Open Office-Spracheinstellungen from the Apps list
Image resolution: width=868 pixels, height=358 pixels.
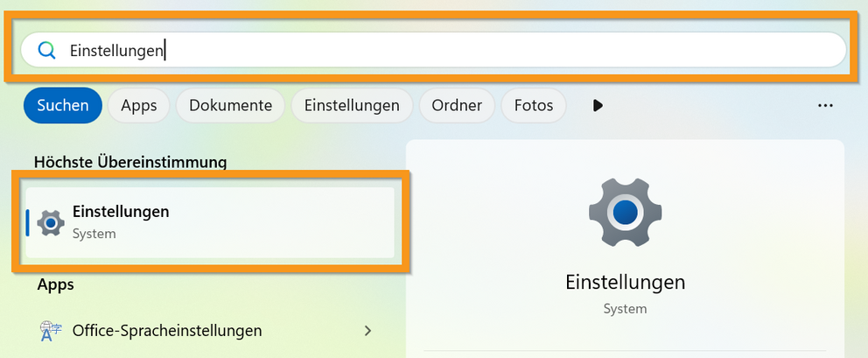tap(167, 331)
